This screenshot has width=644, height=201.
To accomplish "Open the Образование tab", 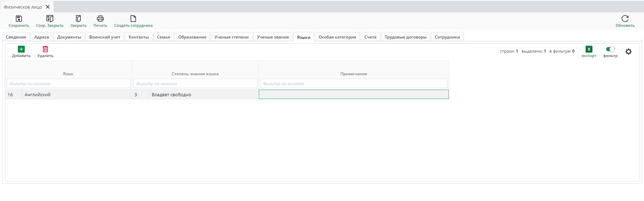I will [x=192, y=37].
